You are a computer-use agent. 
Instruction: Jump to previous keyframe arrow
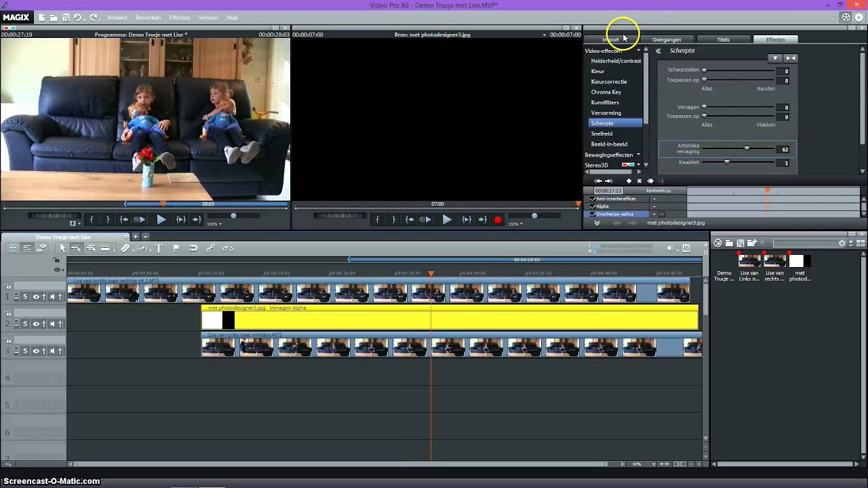(x=598, y=181)
